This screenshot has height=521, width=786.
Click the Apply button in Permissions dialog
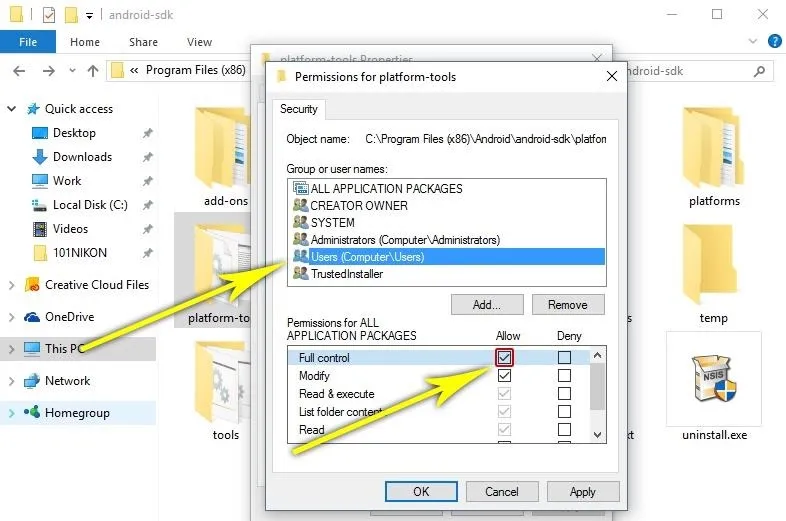(x=583, y=491)
